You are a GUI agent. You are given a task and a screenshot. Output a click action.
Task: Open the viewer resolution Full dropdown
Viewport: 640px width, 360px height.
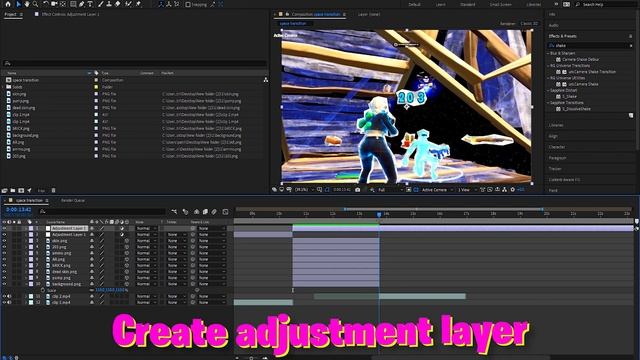(x=390, y=190)
